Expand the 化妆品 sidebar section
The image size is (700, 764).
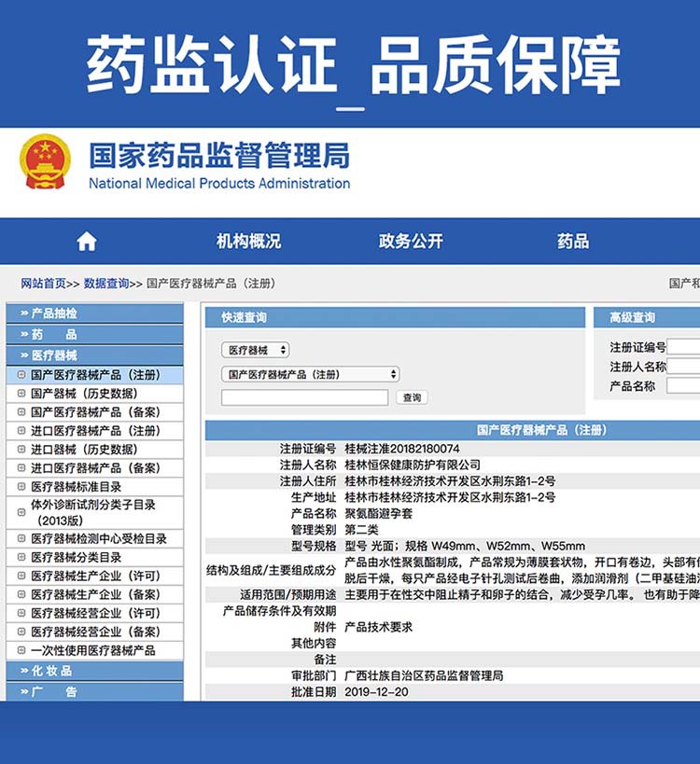click(x=95, y=671)
